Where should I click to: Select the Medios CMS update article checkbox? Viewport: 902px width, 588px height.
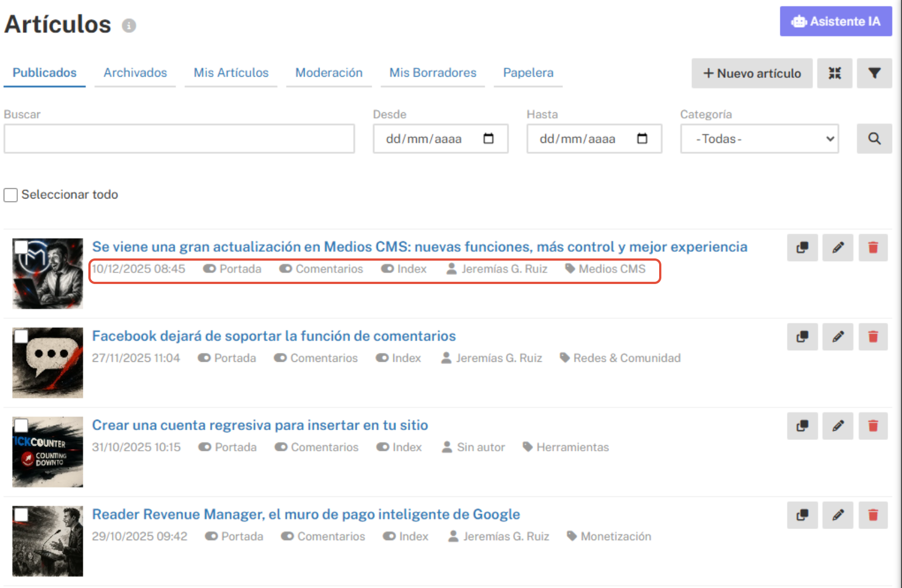tap(21, 247)
